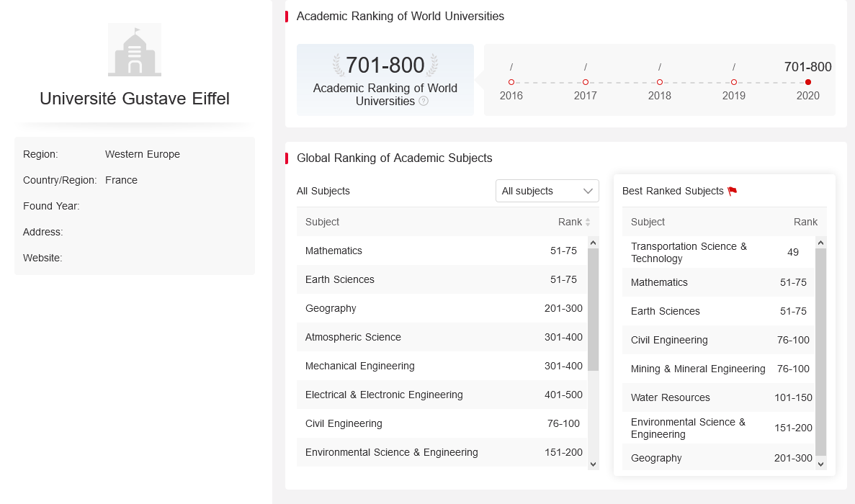Click the red flag icon beside Best Ranked Subjects
This screenshot has width=855, height=504.
click(733, 191)
